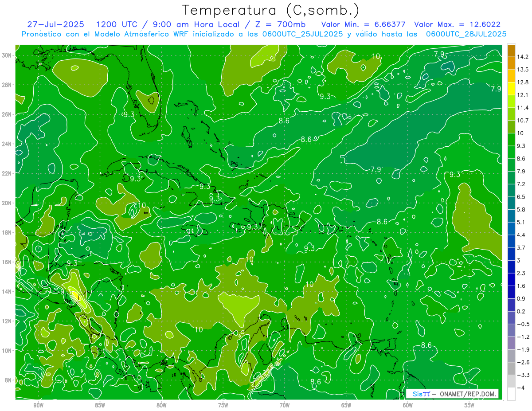The width and height of the screenshot is (532, 411).
Task: Click the 26N latitude axis label
Action: click(x=7, y=114)
